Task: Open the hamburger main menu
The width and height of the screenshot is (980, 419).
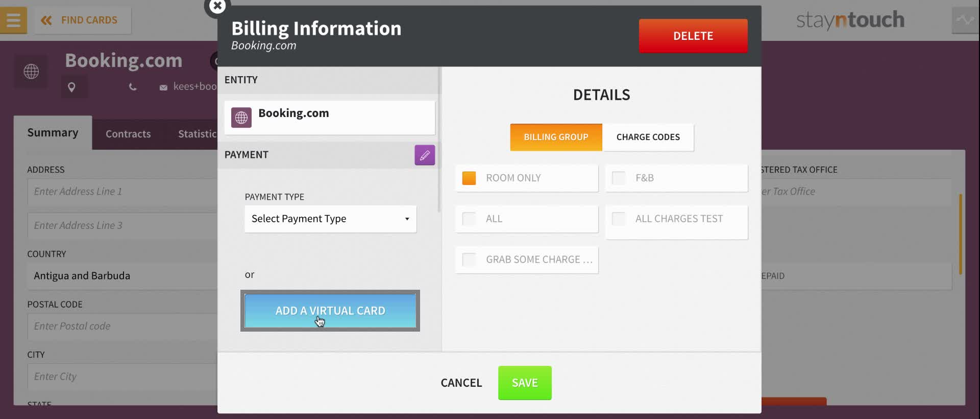Action: coord(13,20)
